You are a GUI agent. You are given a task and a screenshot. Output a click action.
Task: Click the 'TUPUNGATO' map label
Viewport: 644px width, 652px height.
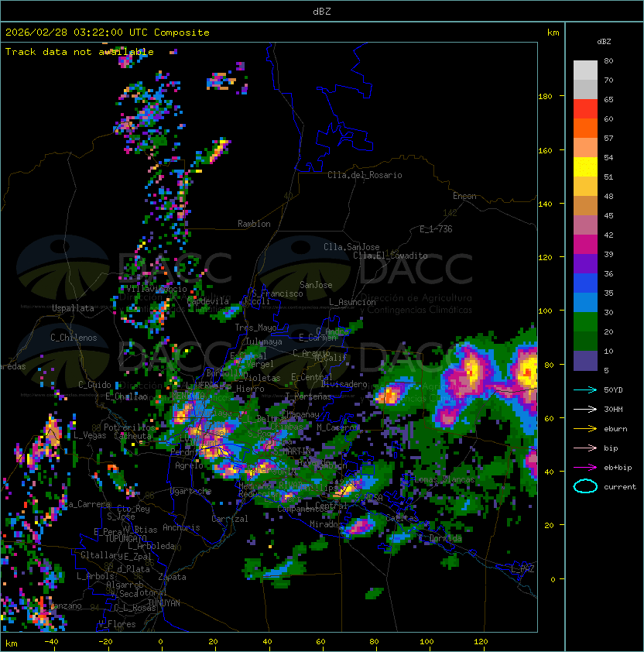point(126,538)
